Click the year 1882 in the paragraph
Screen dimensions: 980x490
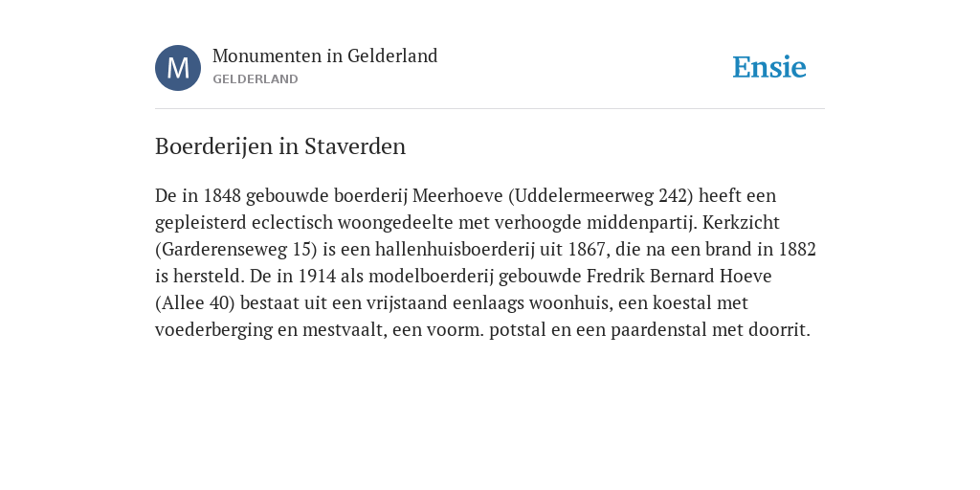tap(797, 250)
